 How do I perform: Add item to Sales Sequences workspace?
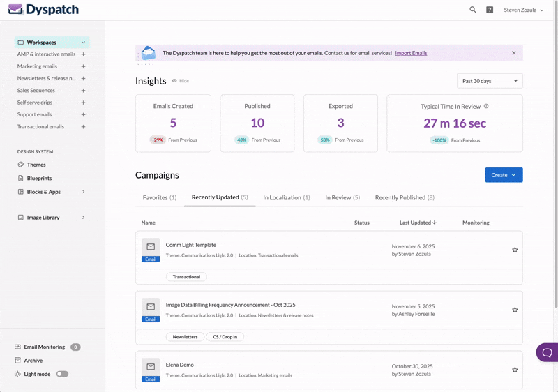click(83, 91)
